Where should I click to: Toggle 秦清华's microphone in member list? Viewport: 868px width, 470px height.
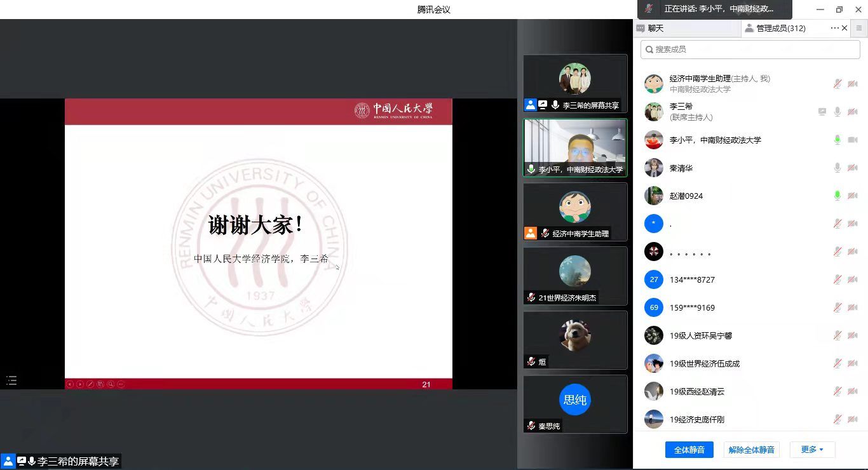837,168
